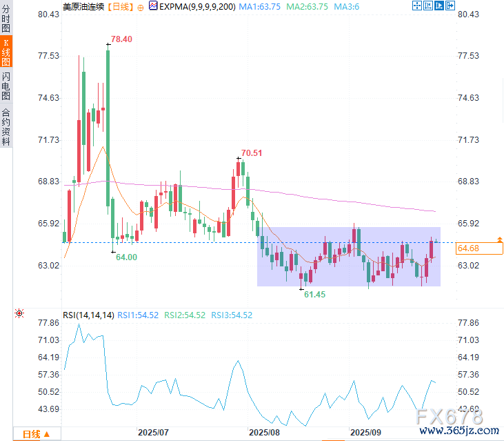Click the rightmost blue chart layout icon at top right

(x=450, y=6)
